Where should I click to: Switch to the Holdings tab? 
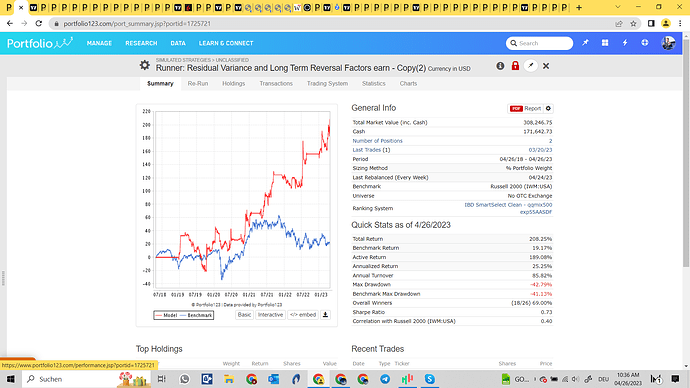click(x=233, y=84)
